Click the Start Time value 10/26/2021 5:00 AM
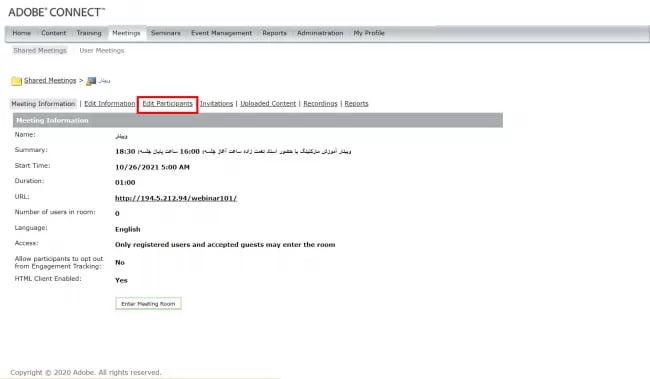Screen dimensions: 650x379 tap(153, 167)
